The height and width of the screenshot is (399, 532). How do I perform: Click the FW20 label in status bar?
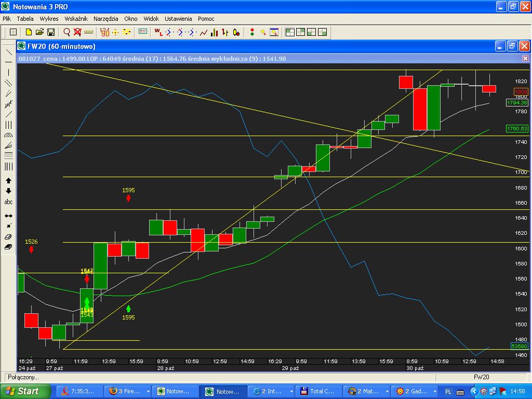[482, 377]
